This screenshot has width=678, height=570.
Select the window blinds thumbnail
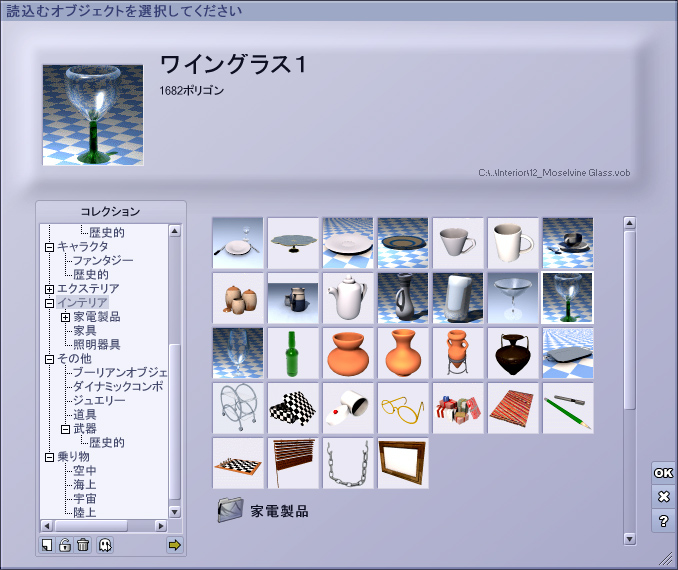point(293,463)
